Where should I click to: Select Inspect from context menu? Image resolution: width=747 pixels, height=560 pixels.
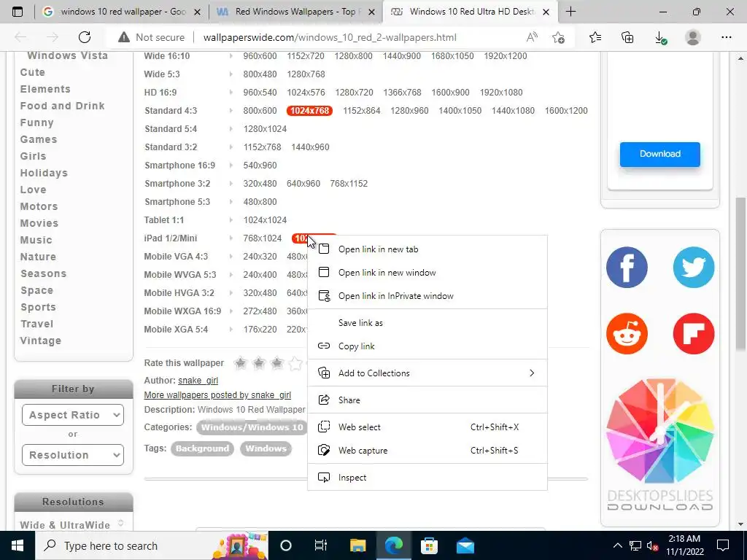tap(427, 478)
